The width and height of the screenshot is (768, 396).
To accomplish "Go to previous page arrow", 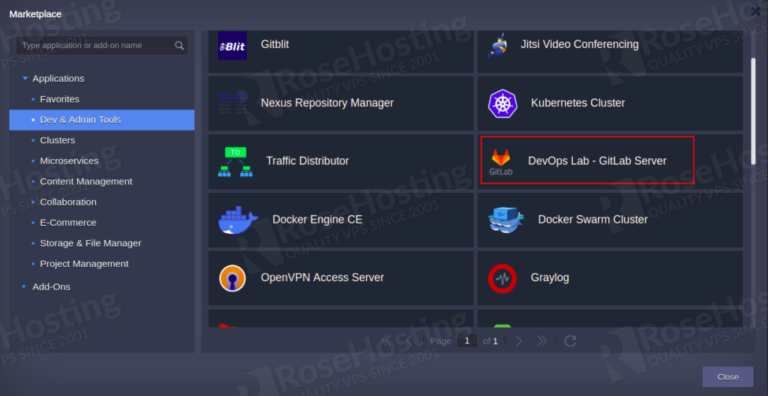I will [x=409, y=341].
